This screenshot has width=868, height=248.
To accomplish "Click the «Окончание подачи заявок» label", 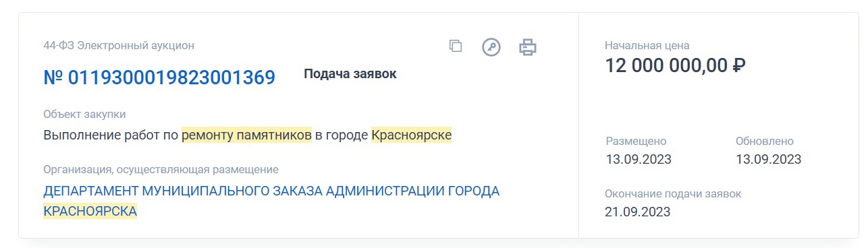I will pyautogui.click(x=673, y=194).
